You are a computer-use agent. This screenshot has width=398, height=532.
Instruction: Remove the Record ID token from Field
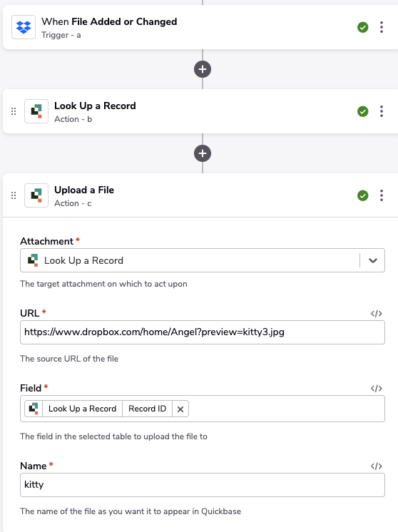[x=180, y=409]
